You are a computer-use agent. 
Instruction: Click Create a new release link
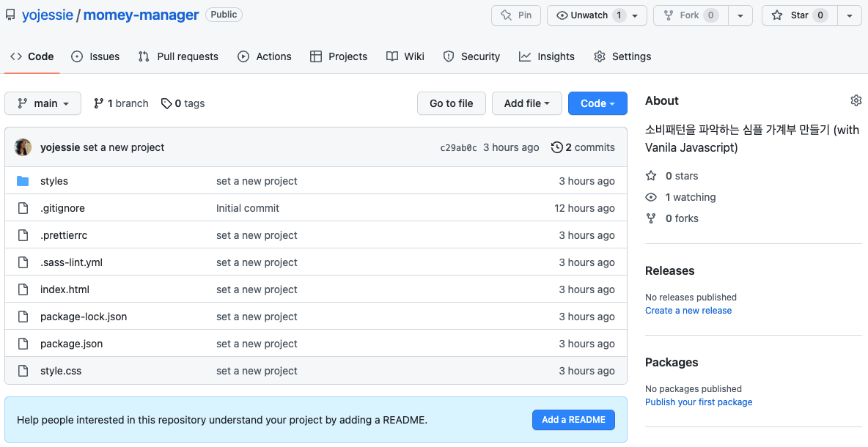[x=688, y=311]
